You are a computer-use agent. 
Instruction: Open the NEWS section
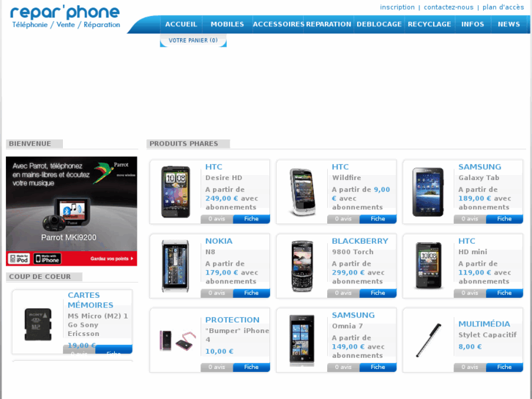coord(509,24)
